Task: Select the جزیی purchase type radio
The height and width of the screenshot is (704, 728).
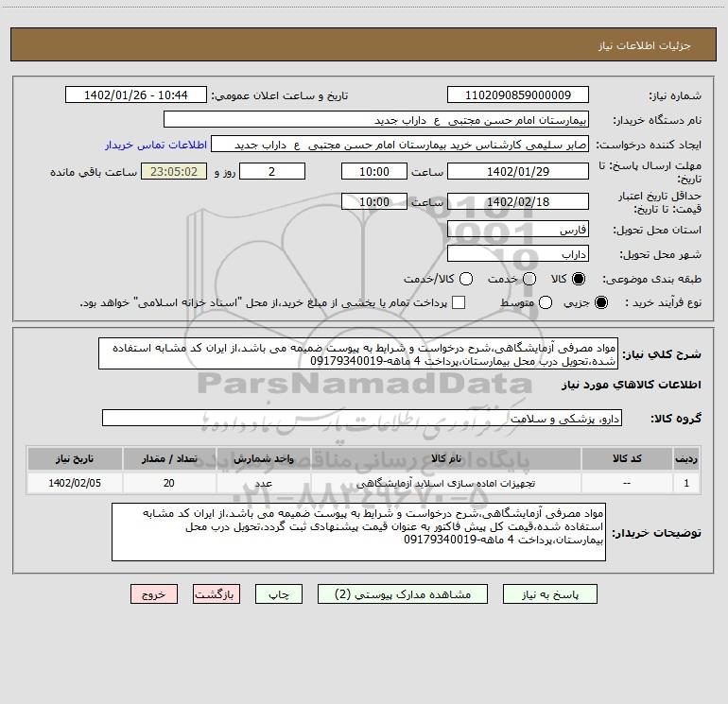Action: (601, 302)
